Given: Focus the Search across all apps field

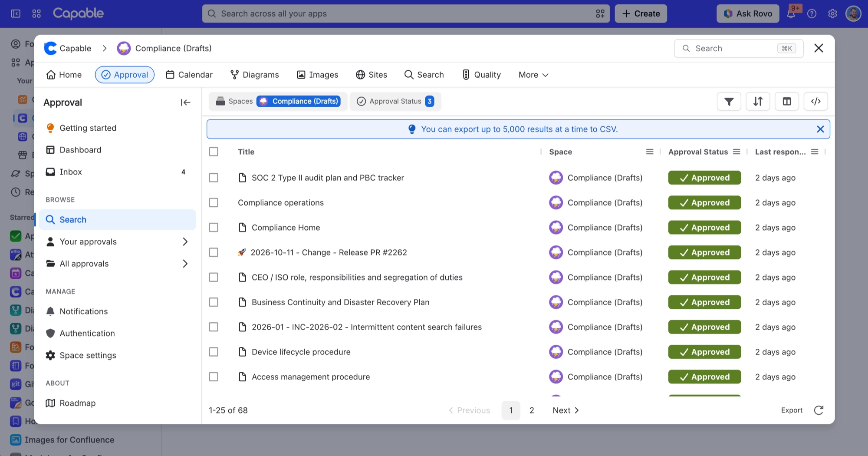Looking at the screenshot, I should 406,14.
